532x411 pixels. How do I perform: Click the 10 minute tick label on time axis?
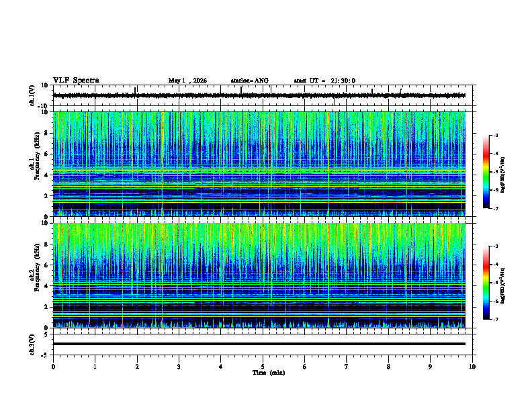472,367
